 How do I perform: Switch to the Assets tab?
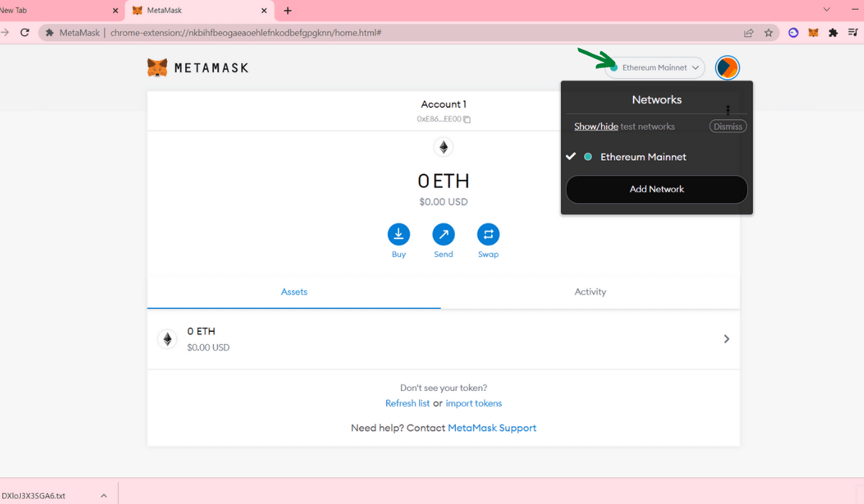pyautogui.click(x=294, y=292)
